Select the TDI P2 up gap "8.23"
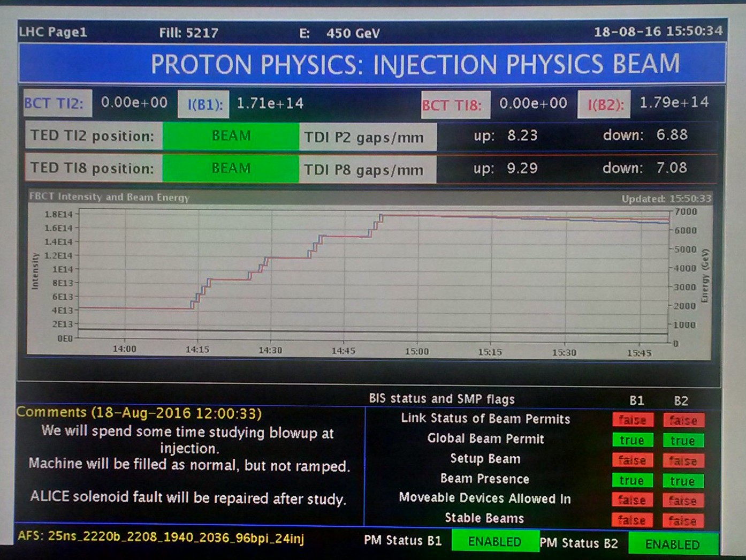The image size is (746, 560). tap(522, 135)
